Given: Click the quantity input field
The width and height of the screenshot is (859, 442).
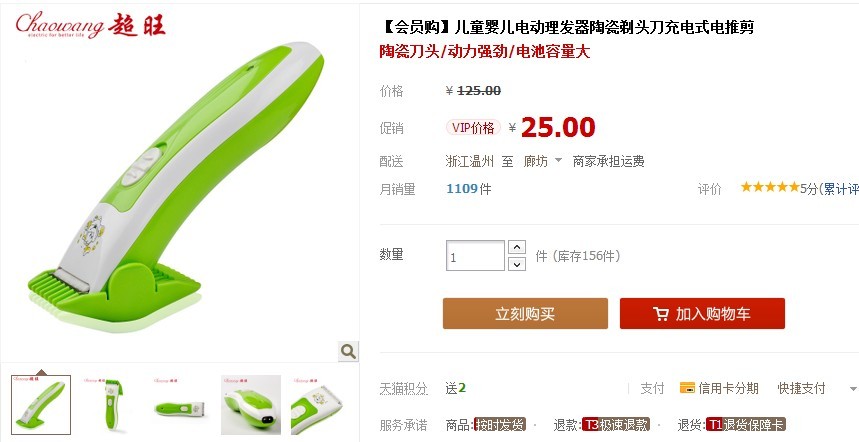Looking at the screenshot, I should [x=475, y=255].
